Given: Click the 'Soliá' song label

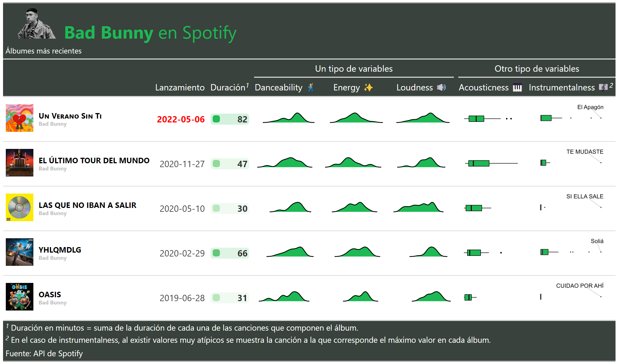Looking at the screenshot, I should click(597, 241).
